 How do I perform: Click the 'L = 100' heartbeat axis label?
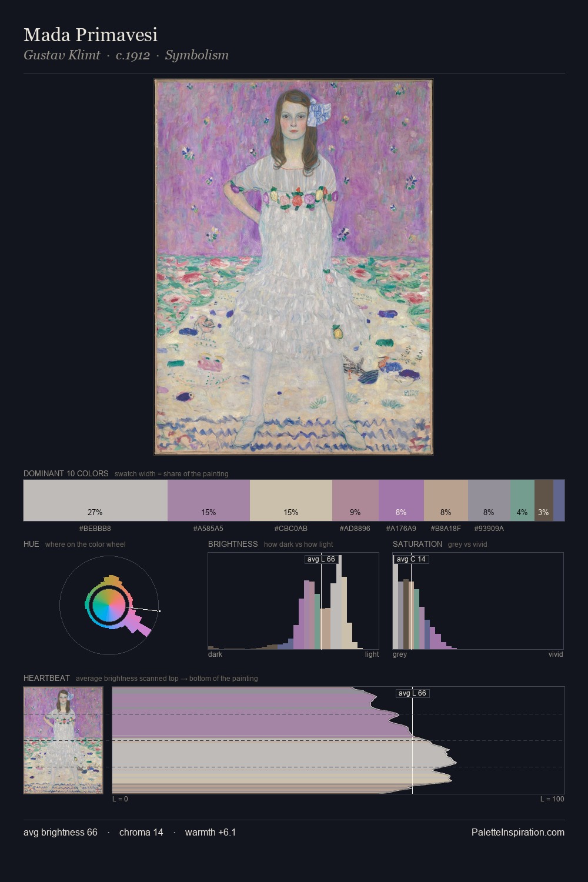(552, 799)
